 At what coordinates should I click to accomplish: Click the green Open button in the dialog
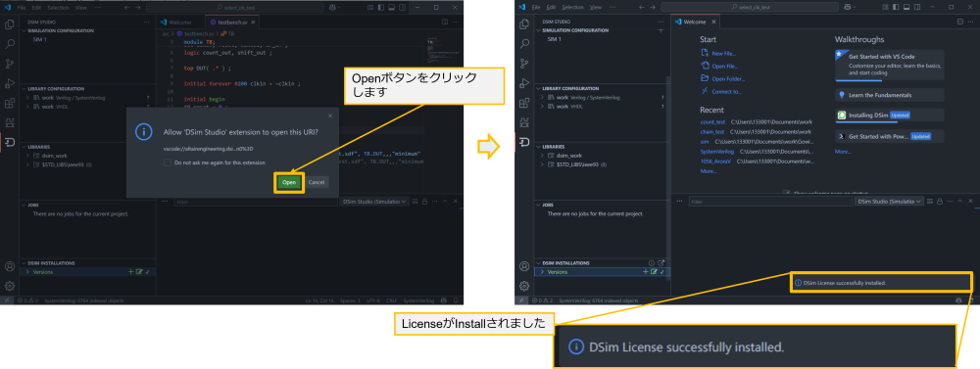pyautogui.click(x=289, y=182)
